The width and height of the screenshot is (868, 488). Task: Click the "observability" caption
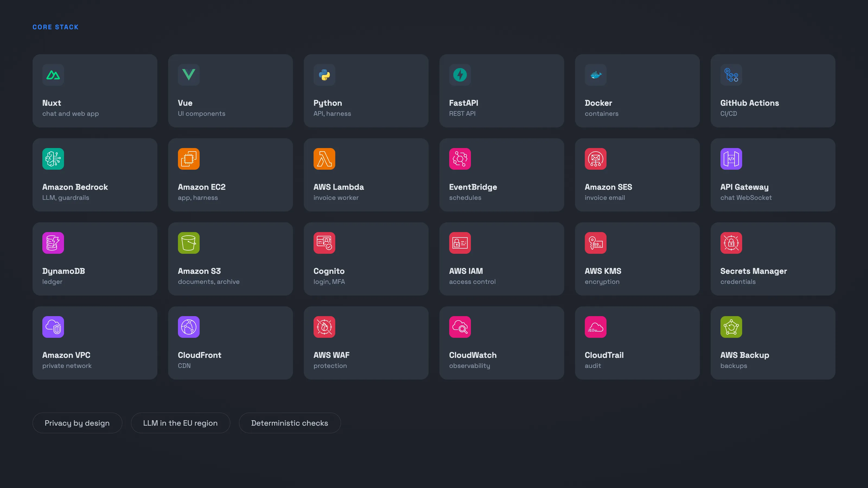click(x=469, y=366)
